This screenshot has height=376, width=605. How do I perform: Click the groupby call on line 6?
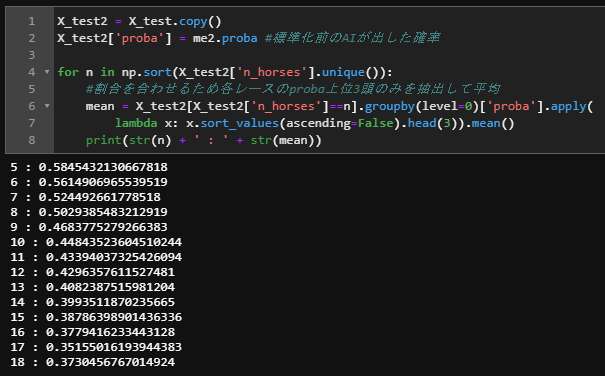click(x=389, y=106)
